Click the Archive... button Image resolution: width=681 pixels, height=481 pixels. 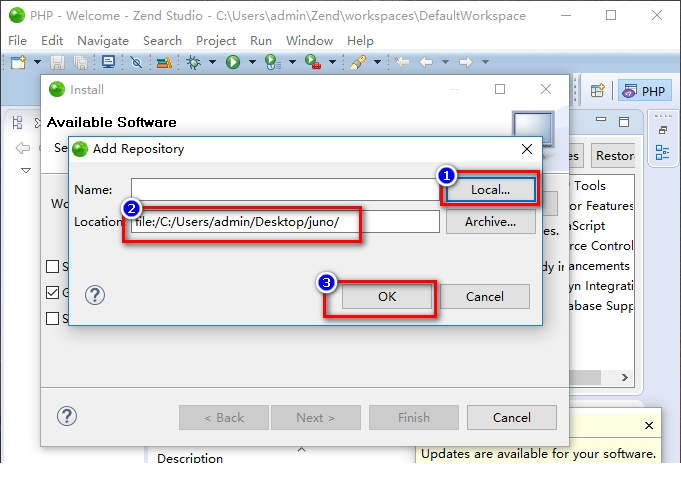point(490,222)
